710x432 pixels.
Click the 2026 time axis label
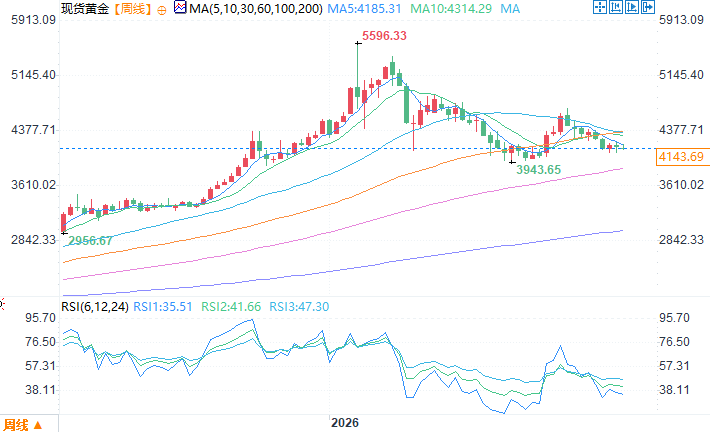click(345, 423)
